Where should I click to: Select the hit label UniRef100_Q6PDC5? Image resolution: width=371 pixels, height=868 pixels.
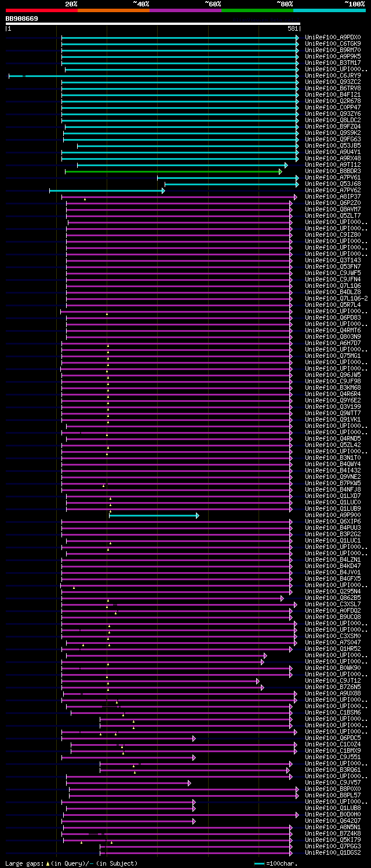[333, 738]
